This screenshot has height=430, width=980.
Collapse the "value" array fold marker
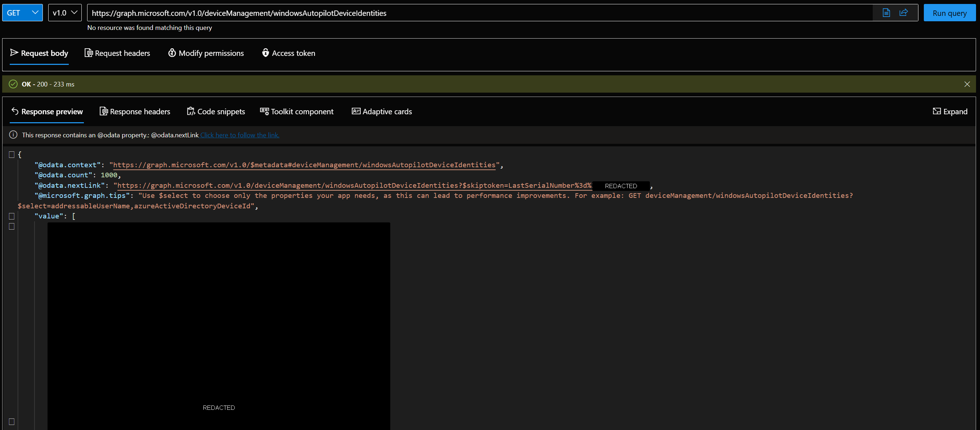click(x=12, y=216)
